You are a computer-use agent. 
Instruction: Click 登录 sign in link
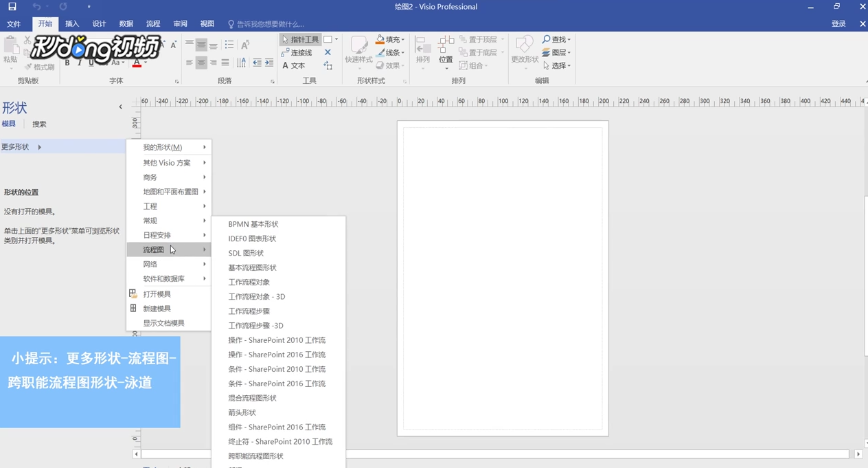click(838, 24)
